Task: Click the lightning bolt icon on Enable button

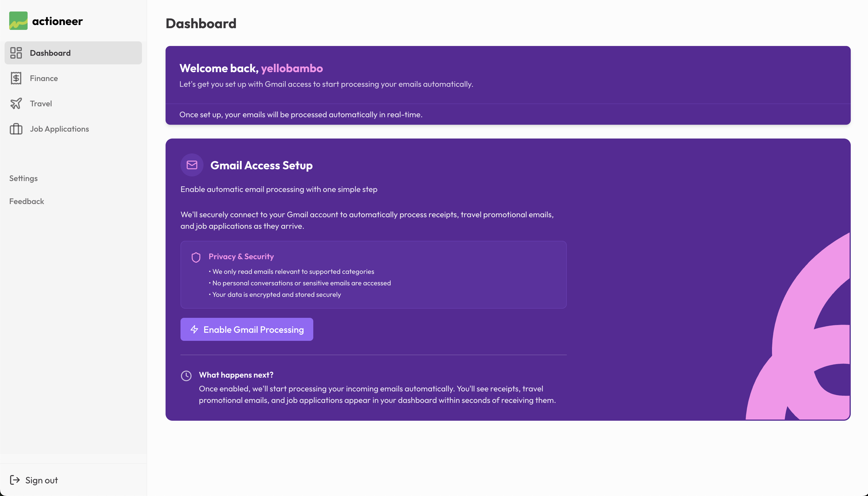Action: point(194,329)
